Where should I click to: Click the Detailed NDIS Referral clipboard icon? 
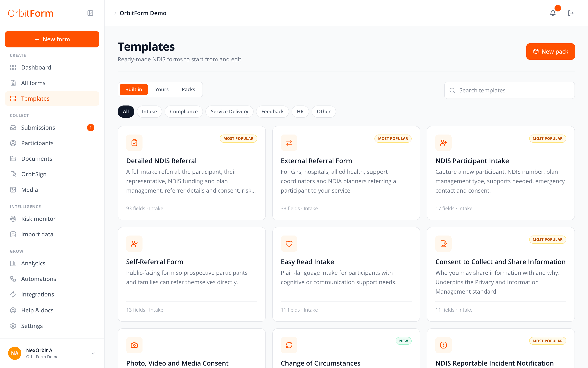134,143
